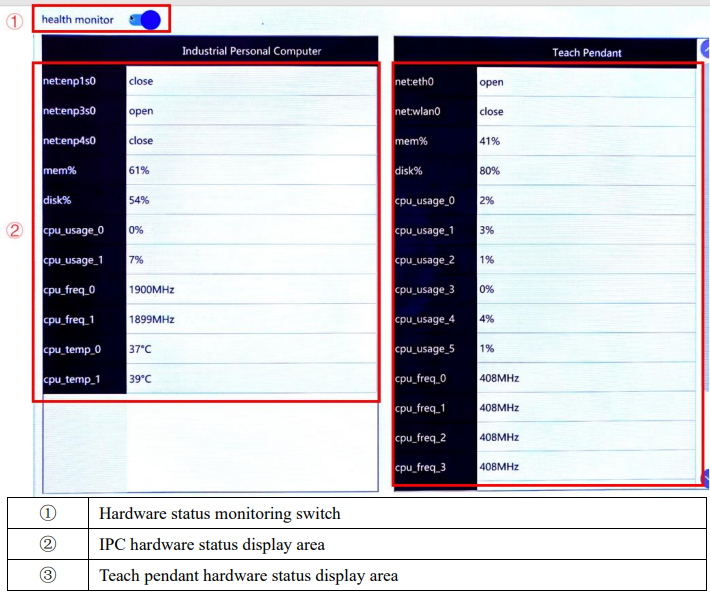Viewport: 710px width, 592px height.
Task: Select the 3% cpu usage value
Action: [x=487, y=230]
